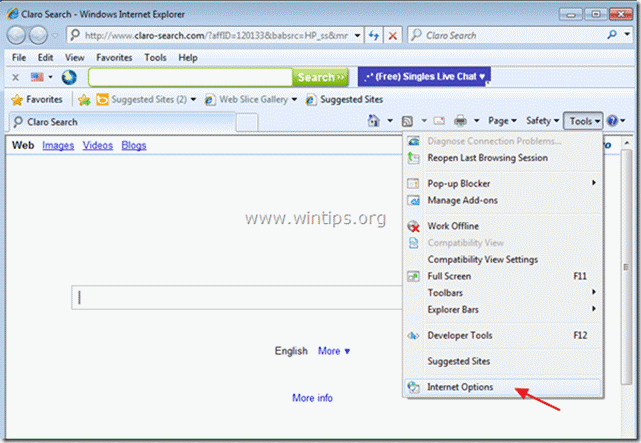Click the More info link
641x443 pixels.
tap(312, 398)
